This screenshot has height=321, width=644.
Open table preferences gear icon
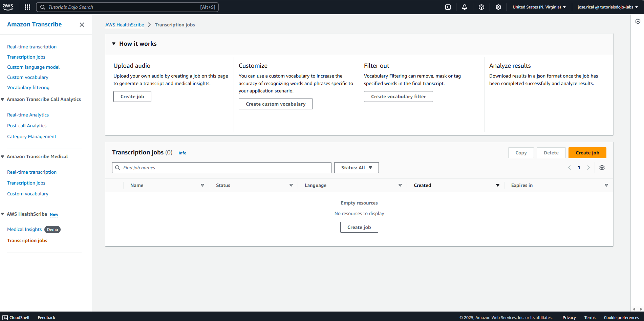[602, 168]
